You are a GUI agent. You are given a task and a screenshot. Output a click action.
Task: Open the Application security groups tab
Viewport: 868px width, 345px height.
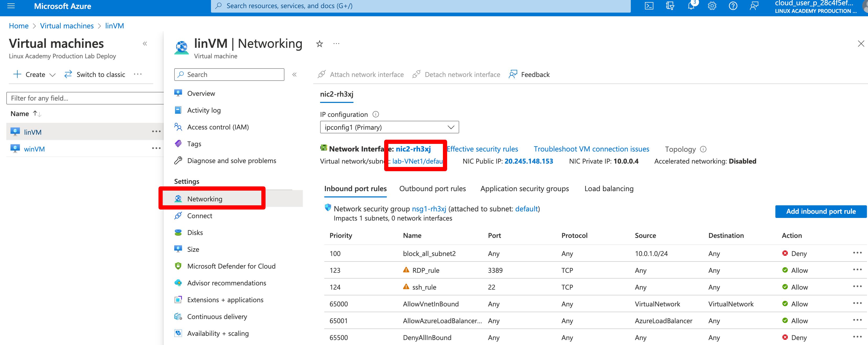(x=524, y=189)
